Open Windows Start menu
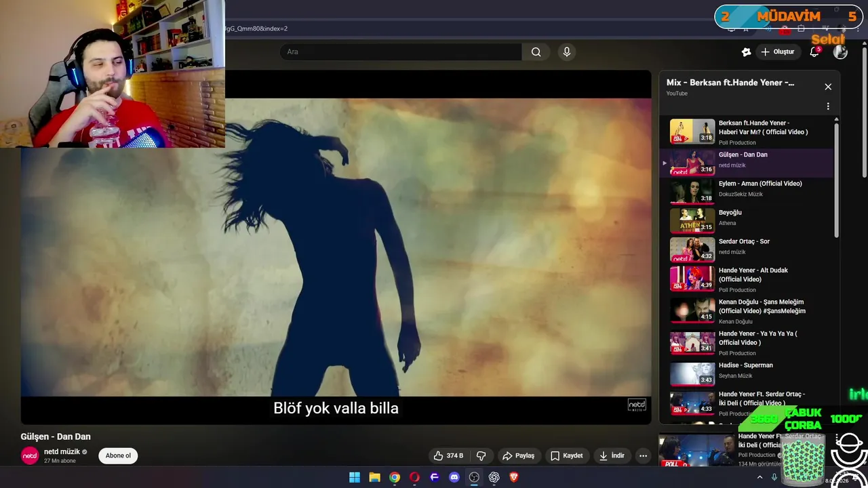The image size is (868, 488). [355, 477]
